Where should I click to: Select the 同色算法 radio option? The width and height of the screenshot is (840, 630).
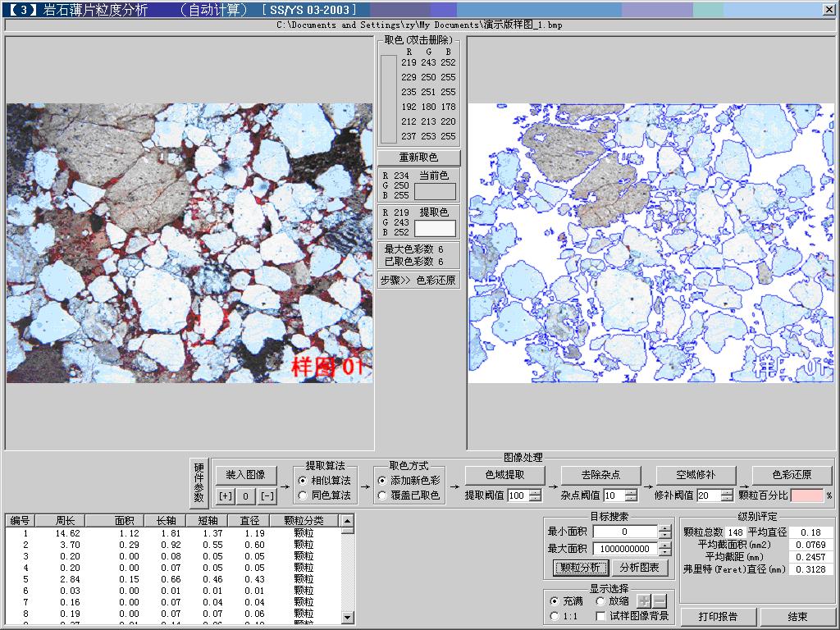coord(303,495)
